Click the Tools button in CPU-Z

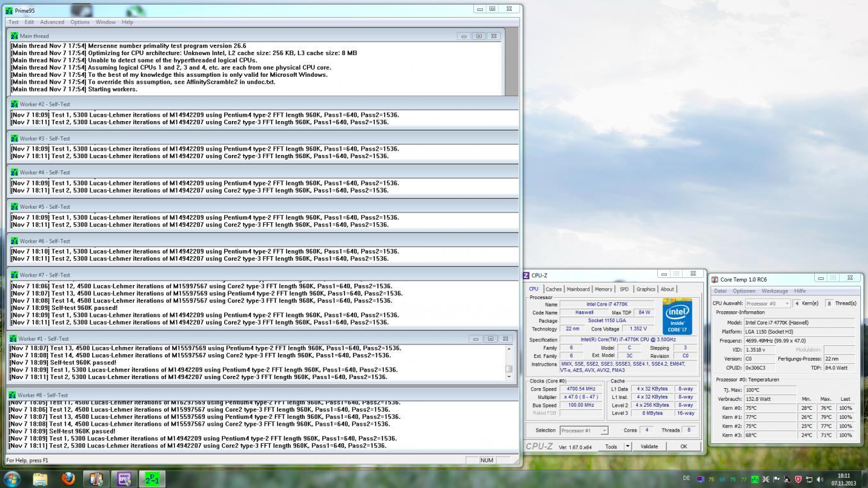(x=611, y=446)
